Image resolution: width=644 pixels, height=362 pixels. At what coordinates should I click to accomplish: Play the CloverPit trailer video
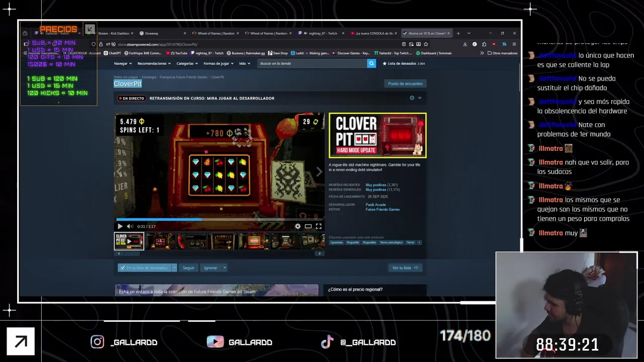pyautogui.click(x=120, y=226)
